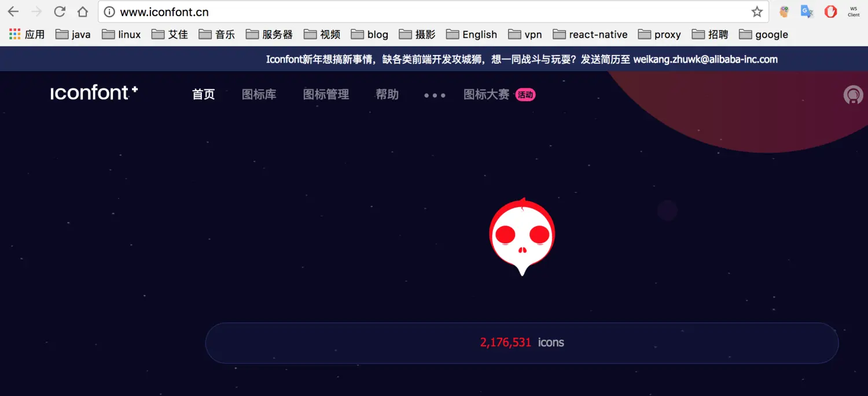Click the Iconfont+ logo
The height and width of the screenshot is (396, 868).
point(94,93)
